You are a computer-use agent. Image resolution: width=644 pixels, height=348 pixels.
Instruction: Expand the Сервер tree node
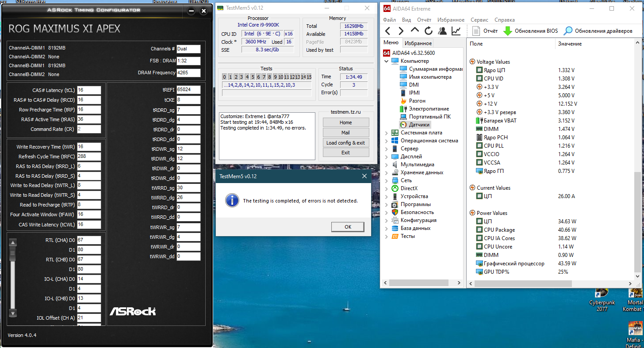coord(387,149)
